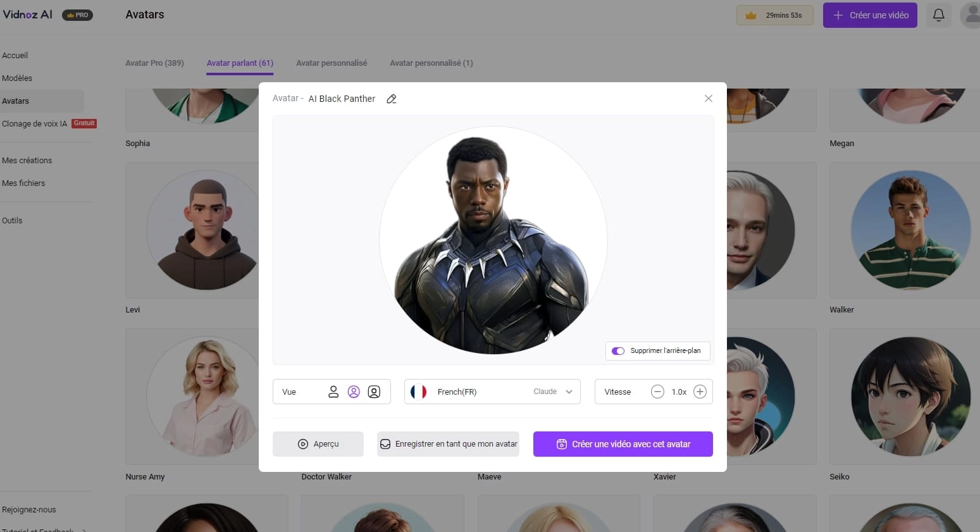Click Rejoignez-nous link
Viewport: 980px width, 532px height.
pos(29,509)
